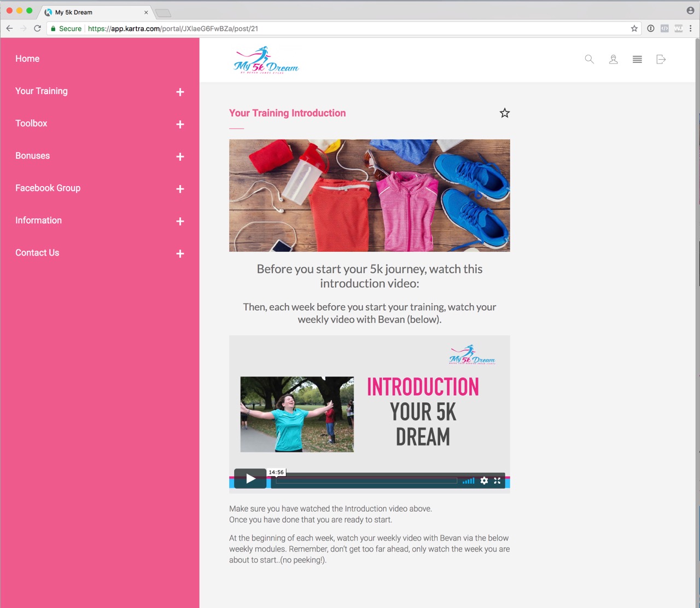The width and height of the screenshot is (700, 608).
Task: Open video settings gear icon
Action: [x=484, y=480]
